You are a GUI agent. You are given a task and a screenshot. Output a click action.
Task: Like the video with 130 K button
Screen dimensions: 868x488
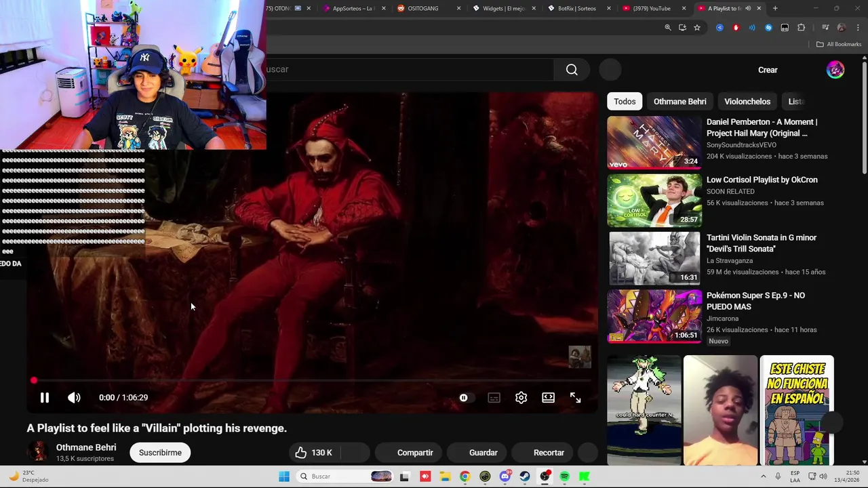click(314, 453)
